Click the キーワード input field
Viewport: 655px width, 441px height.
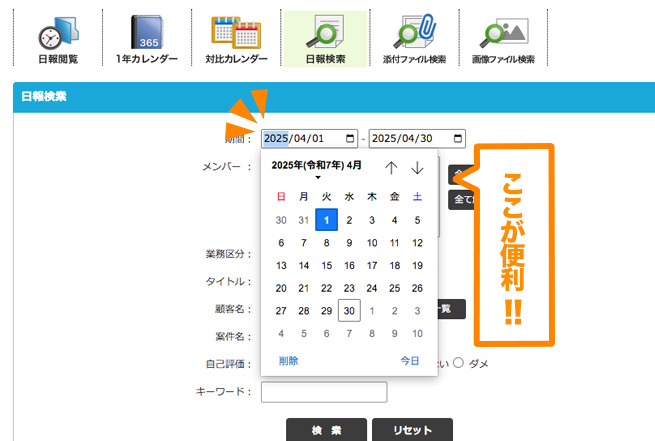click(324, 392)
